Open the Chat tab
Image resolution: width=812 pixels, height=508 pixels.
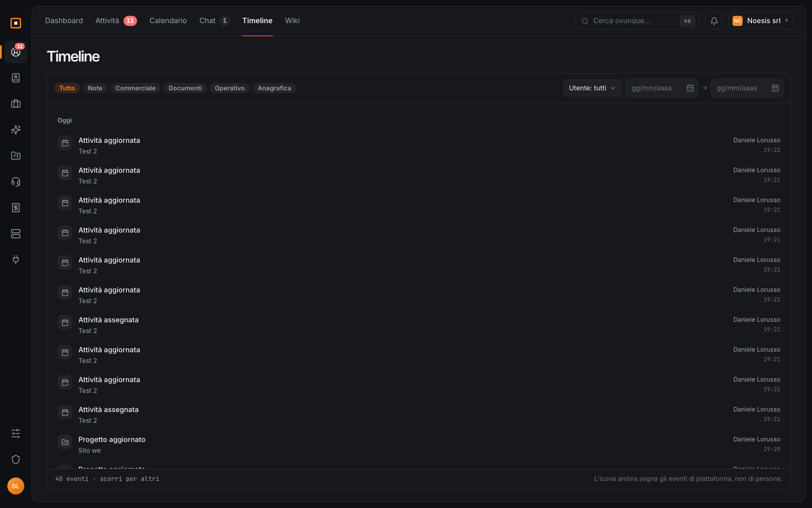[214, 21]
